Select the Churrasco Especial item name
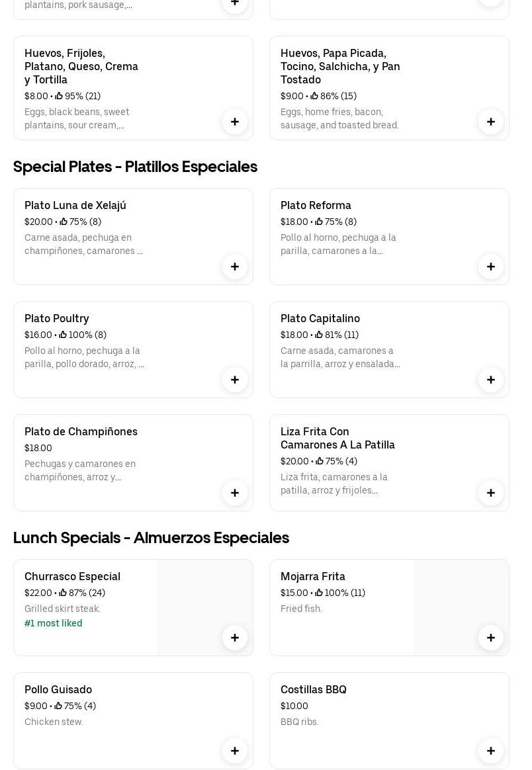Viewport: 532px width, 770px height. [x=72, y=577]
